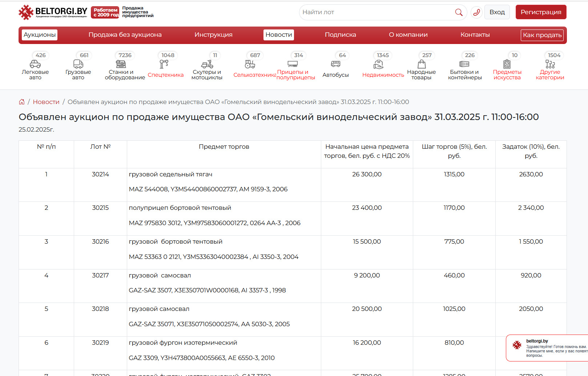Open the Грузовые авто truck icon
Screen dimensions: 588x376
pyautogui.click(x=78, y=64)
